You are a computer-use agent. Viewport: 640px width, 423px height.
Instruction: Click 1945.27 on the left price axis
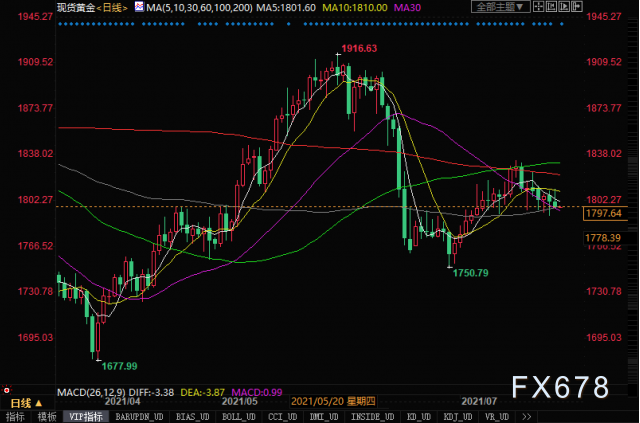tap(35, 16)
